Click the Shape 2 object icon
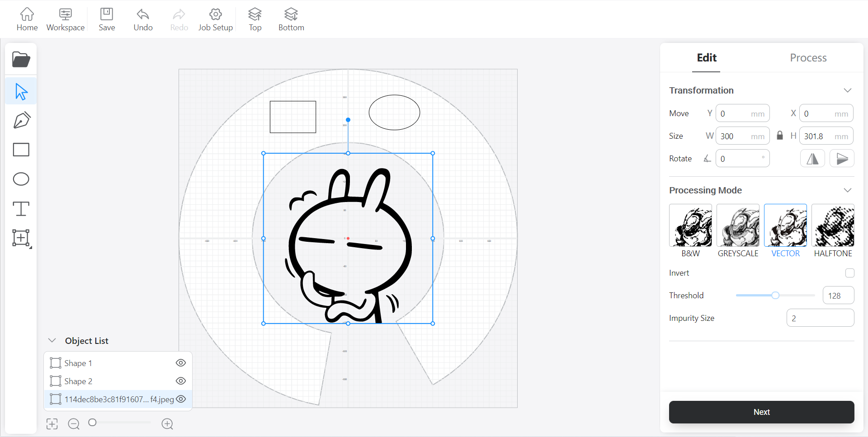The height and width of the screenshot is (437, 868). (55, 381)
